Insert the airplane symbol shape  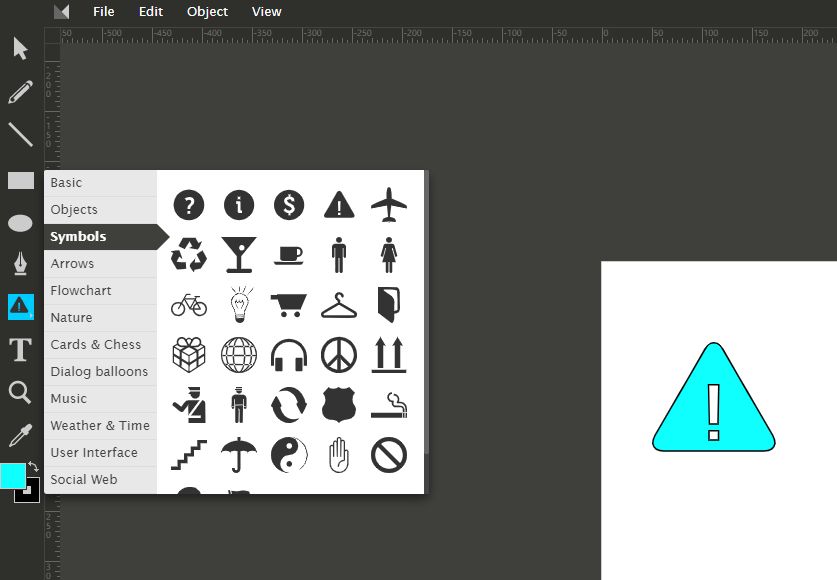[389, 205]
